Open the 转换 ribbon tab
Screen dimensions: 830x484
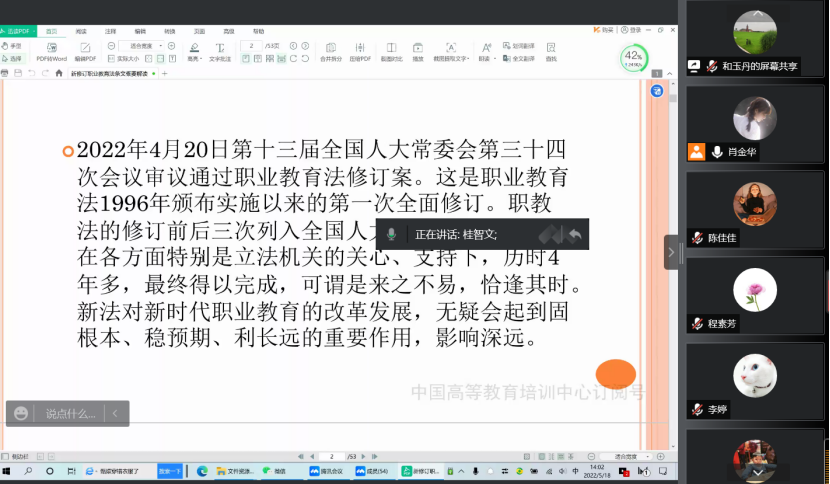[169, 31]
